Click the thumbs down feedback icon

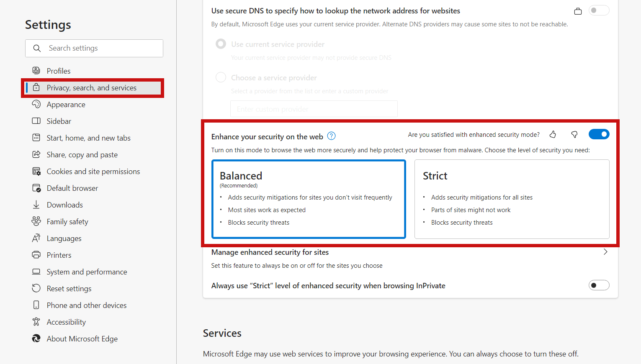pyautogui.click(x=574, y=134)
